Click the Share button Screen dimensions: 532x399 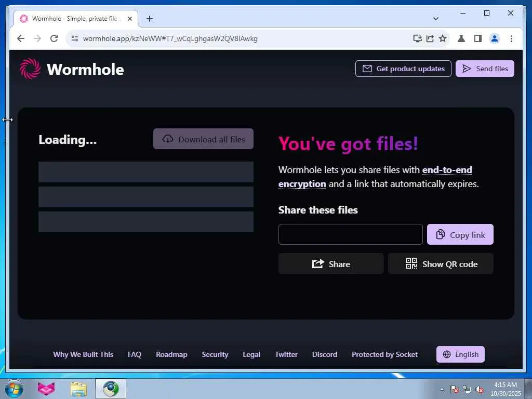(331, 263)
